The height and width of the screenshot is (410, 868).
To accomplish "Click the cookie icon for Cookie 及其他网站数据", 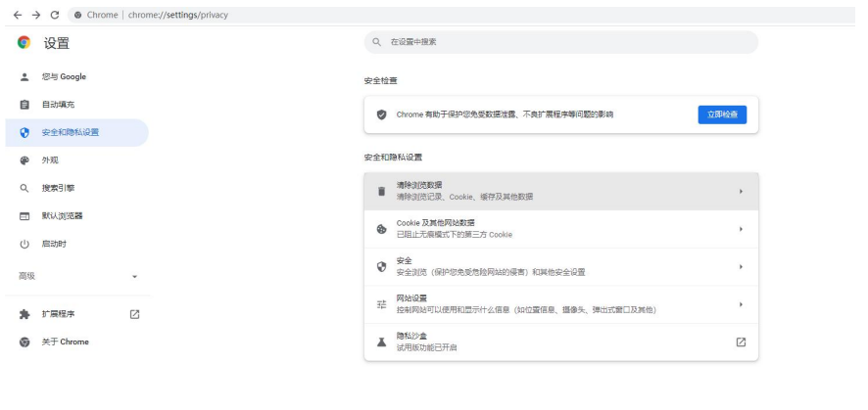I will click(x=381, y=229).
